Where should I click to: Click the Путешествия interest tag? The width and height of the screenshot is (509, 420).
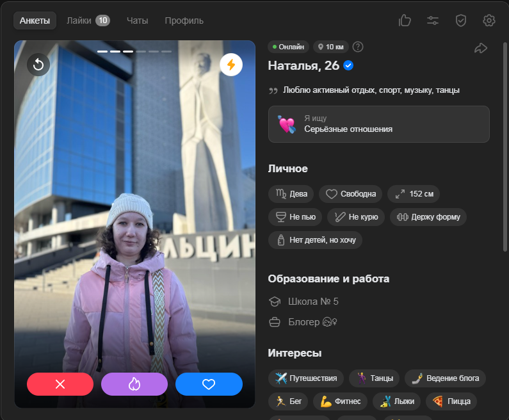tap(307, 378)
